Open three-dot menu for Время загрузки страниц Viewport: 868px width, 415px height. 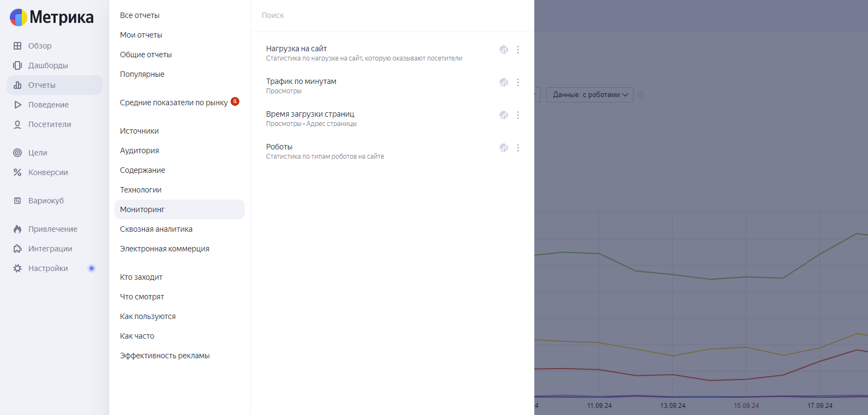point(518,115)
